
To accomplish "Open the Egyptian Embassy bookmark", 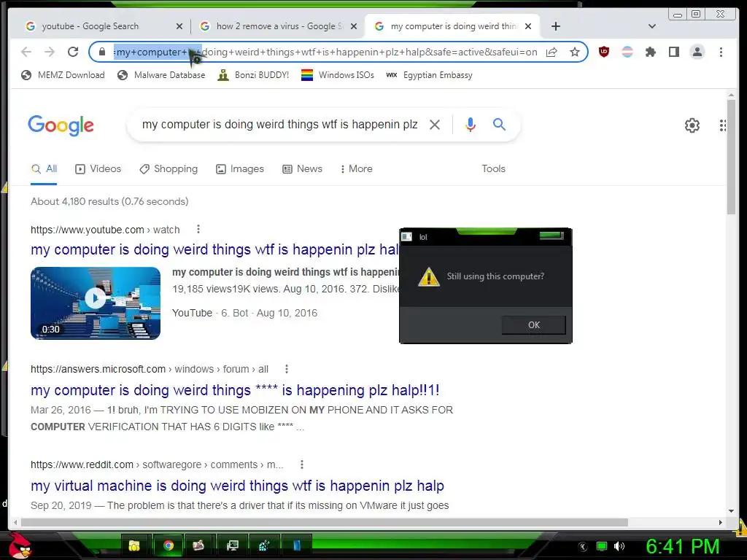I will pos(429,75).
